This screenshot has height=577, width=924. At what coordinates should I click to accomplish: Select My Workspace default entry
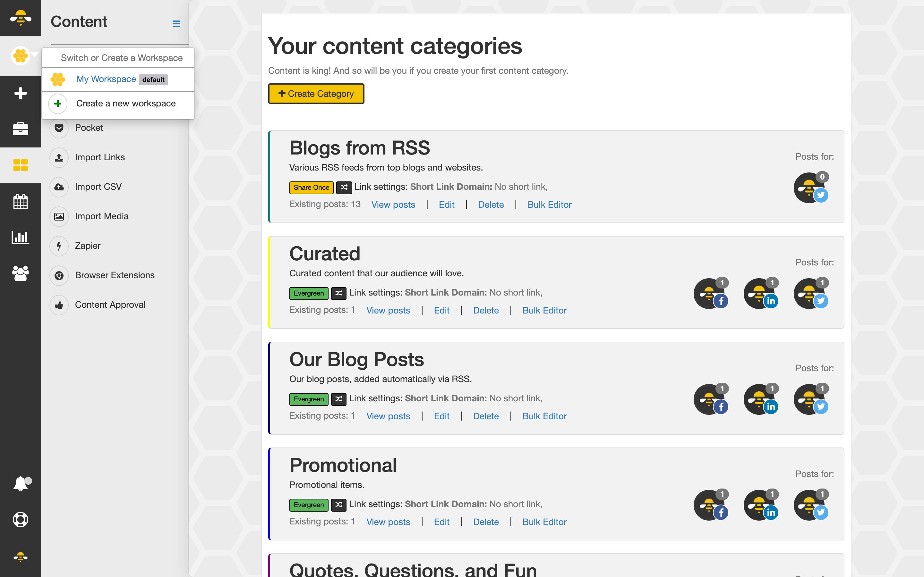(106, 79)
